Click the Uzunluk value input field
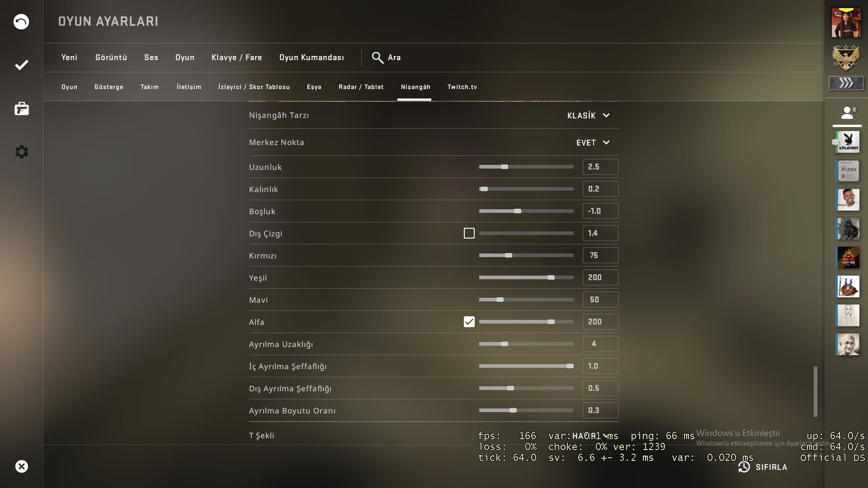The width and height of the screenshot is (868, 488). [x=600, y=167]
